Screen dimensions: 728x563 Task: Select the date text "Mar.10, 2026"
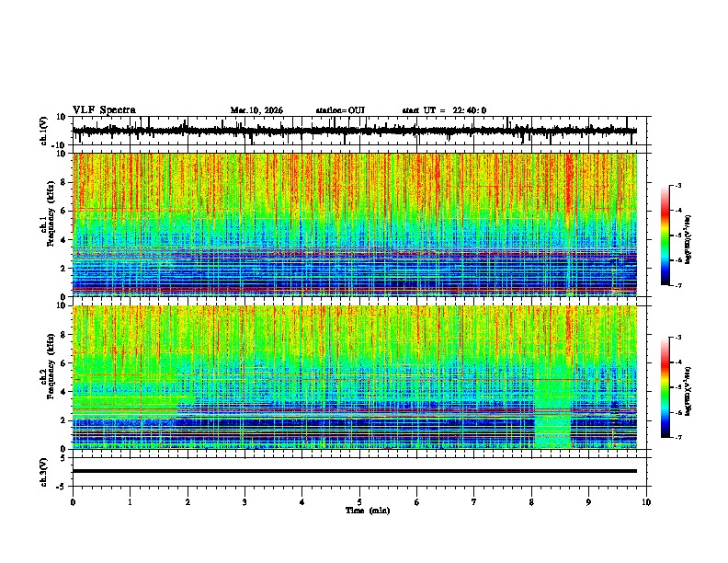coord(256,110)
